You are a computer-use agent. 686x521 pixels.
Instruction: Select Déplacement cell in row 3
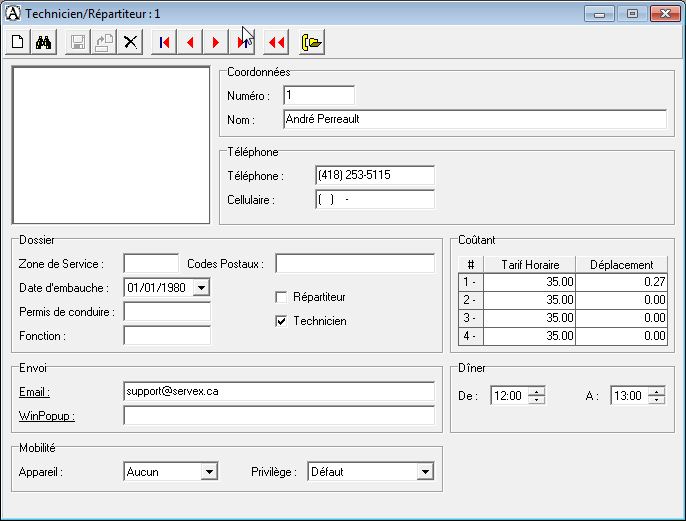(622, 318)
